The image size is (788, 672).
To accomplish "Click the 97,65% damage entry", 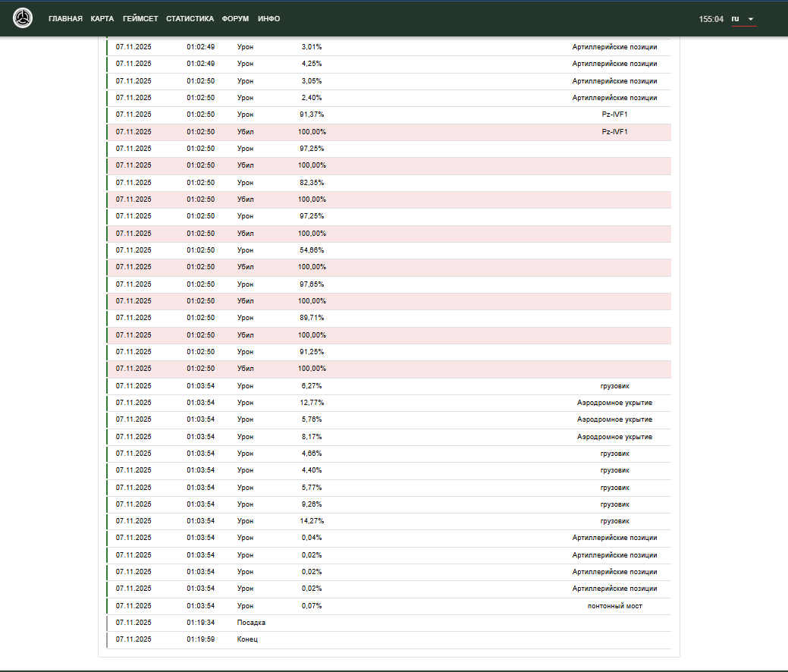I will pos(311,284).
